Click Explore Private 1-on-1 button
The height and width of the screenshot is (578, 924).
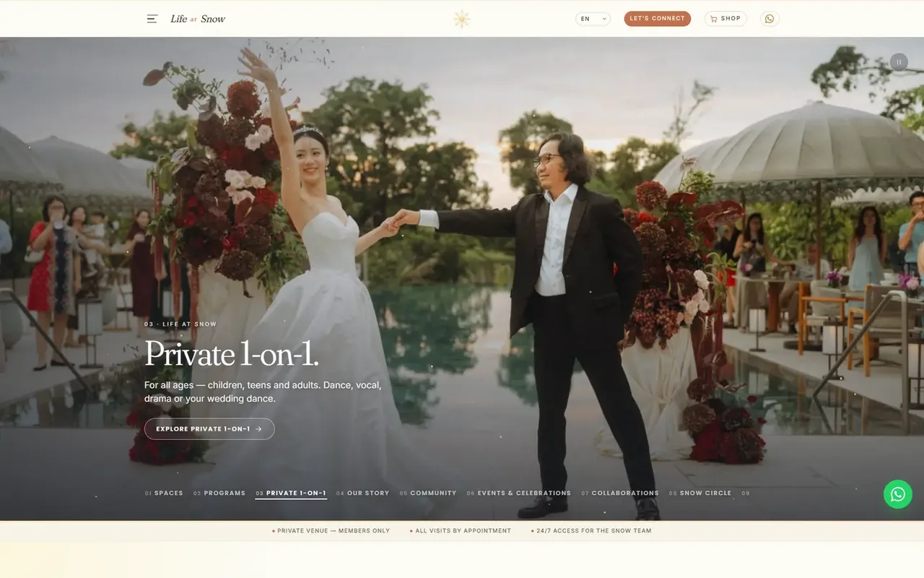coord(209,429)
